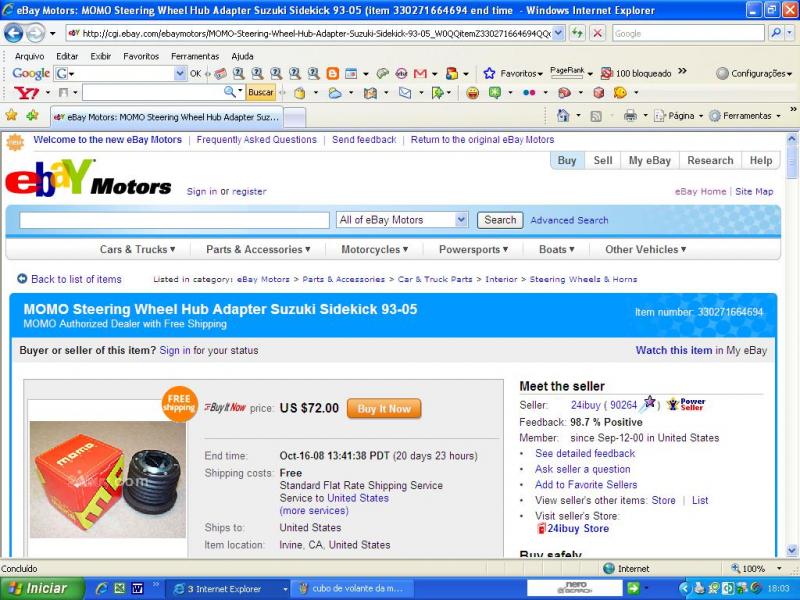Screen dimensions: 800x600
Task: Click in the eBay Motors search field
Action: tap(174, 220)
